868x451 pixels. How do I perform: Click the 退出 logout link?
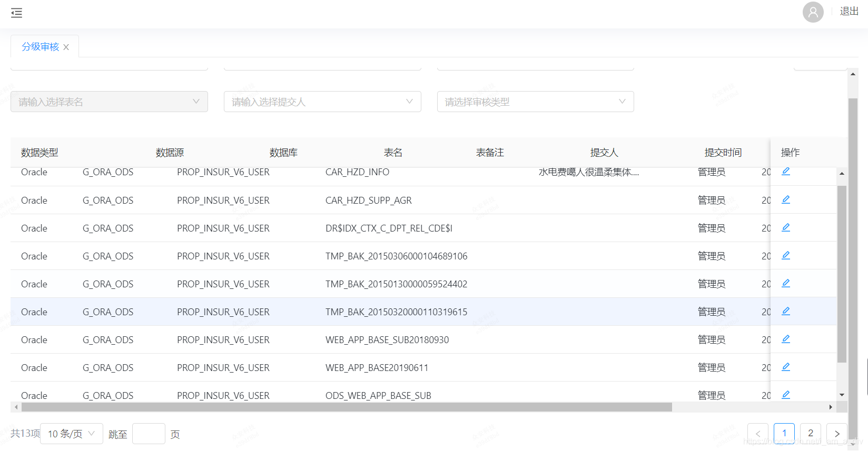click(x=849, y=11)
